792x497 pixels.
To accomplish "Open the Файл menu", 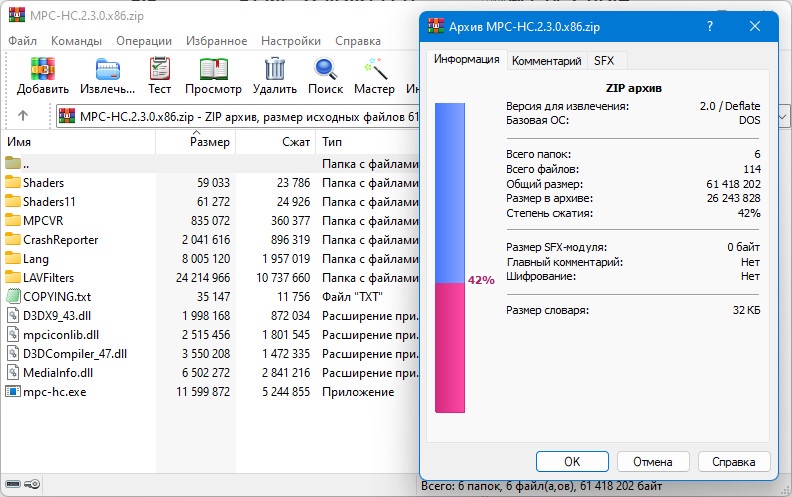I will pyautogui.click(x=22, y=41).
